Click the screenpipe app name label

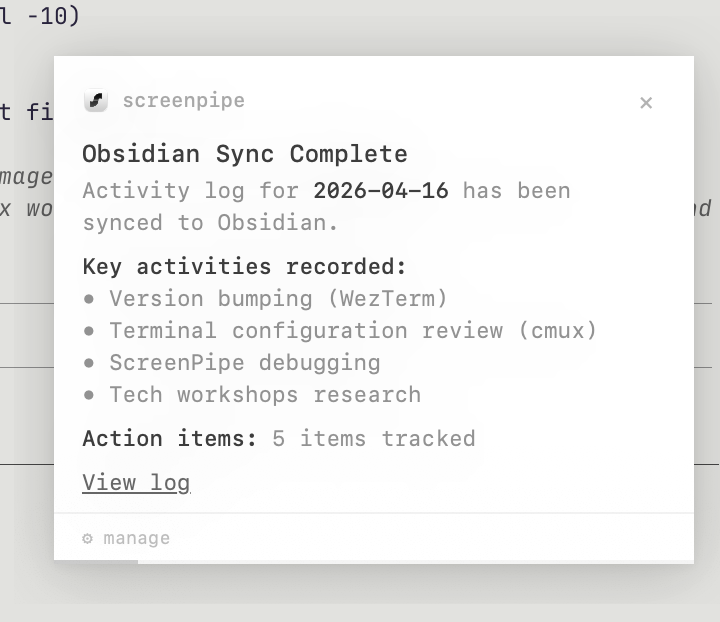point(183,100)
